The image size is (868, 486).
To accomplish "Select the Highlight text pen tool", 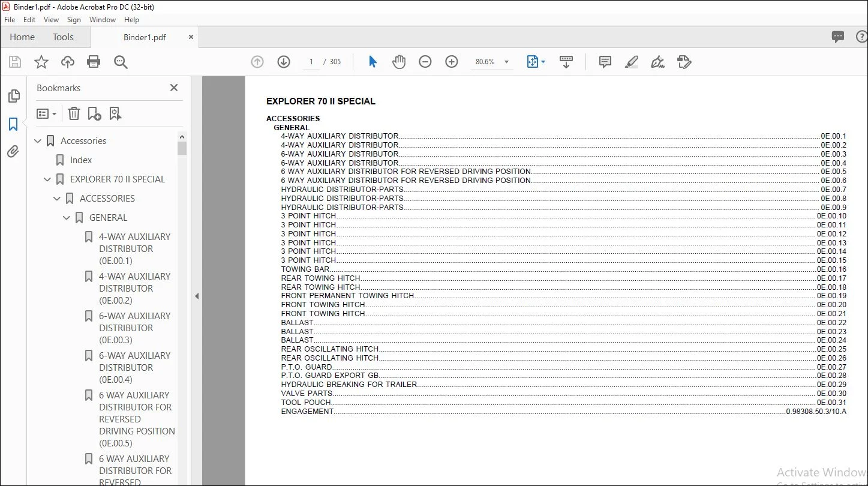I will 631,62.
